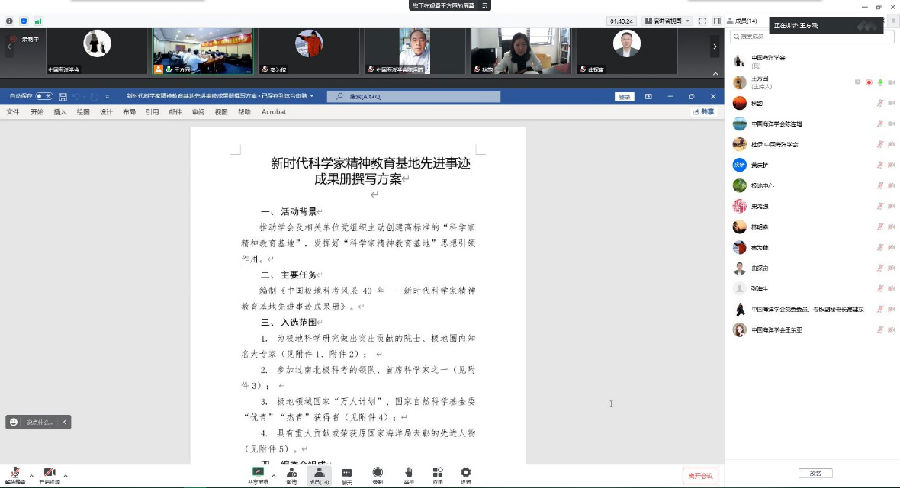The width and height of the screenshot is (900, 488).
Task: Click the smiley emoji icon
Action: pos(14,422)
